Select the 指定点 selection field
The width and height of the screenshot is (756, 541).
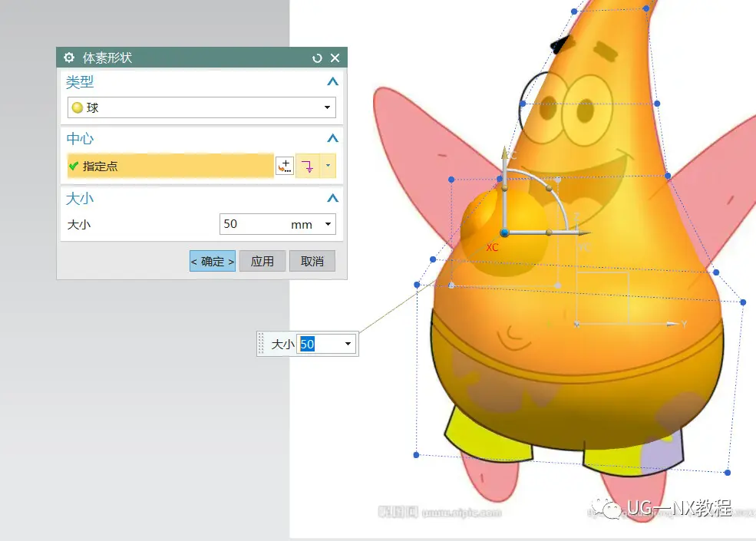pyautogui.click(x=170, y=166)
